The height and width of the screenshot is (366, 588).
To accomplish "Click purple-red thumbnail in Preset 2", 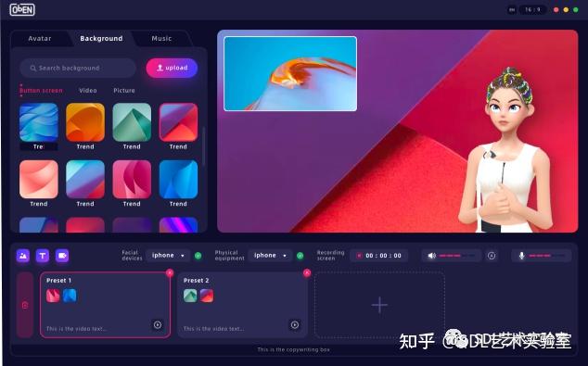I will 207,296.
